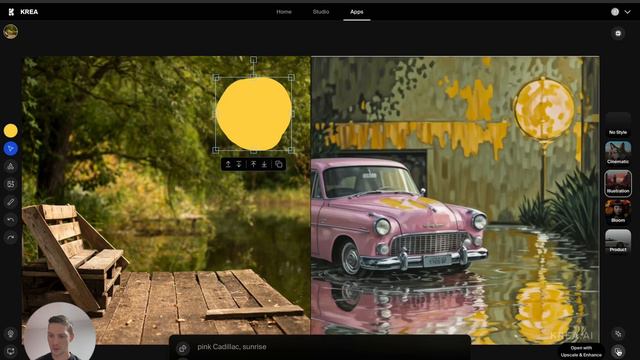Viewport: 640px width, 360px height.
Task: Select the Apps tab
Action: 356,12
